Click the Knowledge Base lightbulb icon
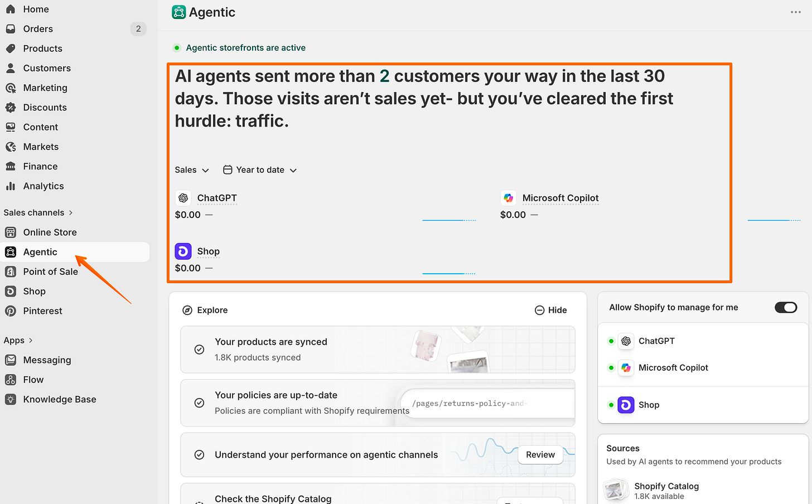This screenshot has width=812, height=504. pyautogui.click(x=11, y=399)
